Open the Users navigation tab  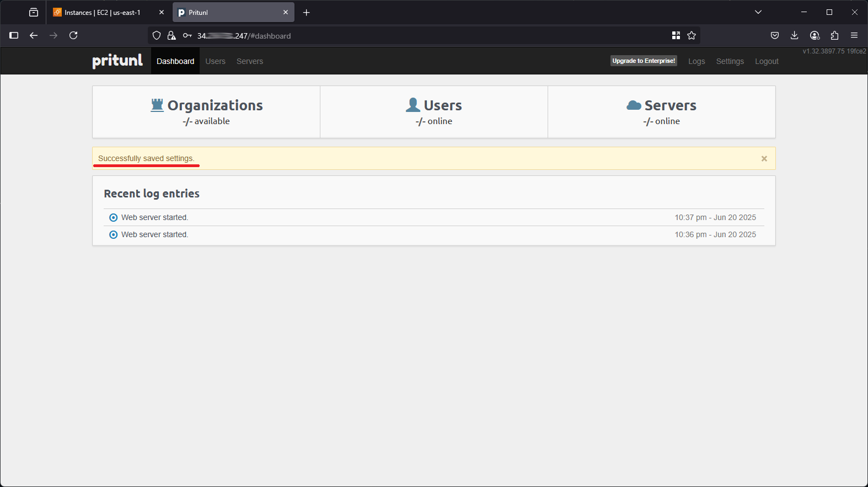(216, 61)
